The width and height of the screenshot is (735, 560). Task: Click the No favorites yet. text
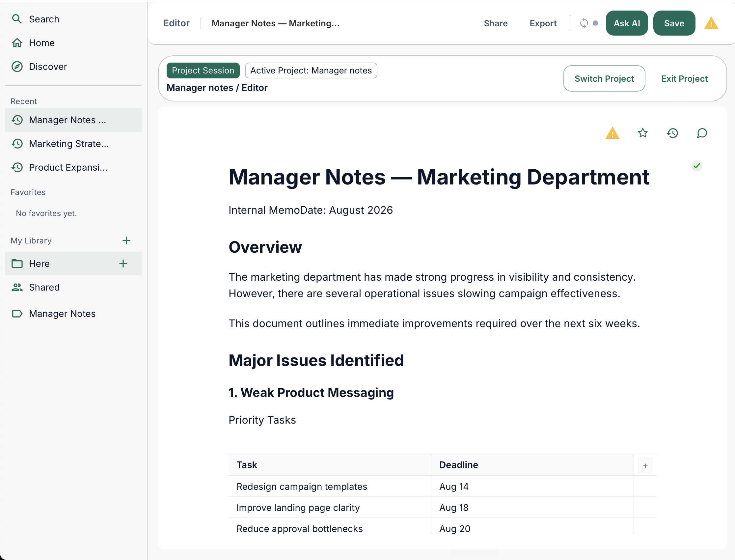coord(46,213)
